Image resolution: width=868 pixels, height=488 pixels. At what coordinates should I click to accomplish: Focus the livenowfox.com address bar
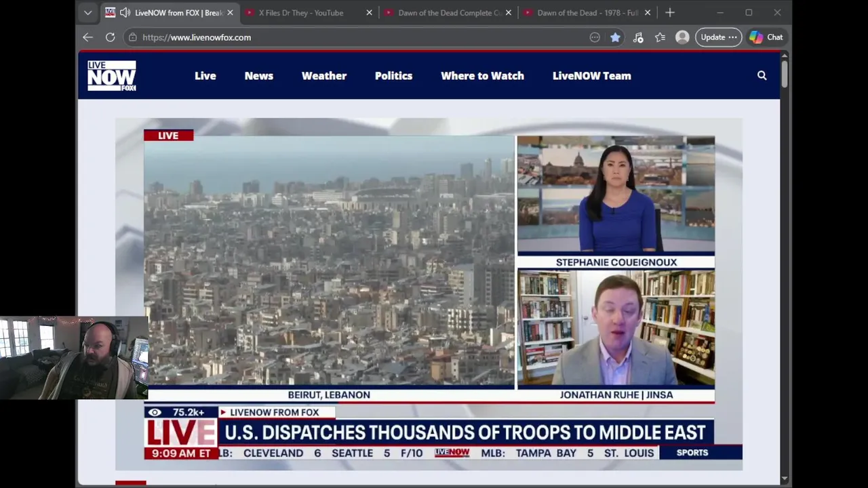(359, 37)
